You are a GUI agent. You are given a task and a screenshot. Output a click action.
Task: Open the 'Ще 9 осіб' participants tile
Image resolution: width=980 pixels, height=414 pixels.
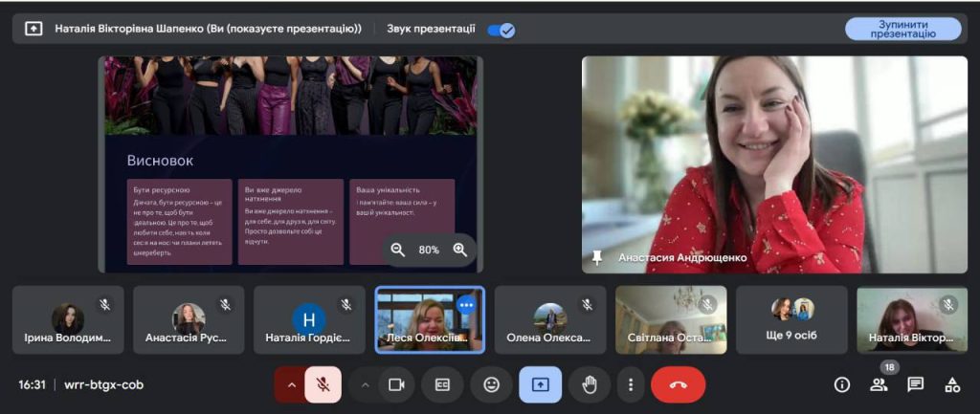pyautogui.click(x=791, y=320)
